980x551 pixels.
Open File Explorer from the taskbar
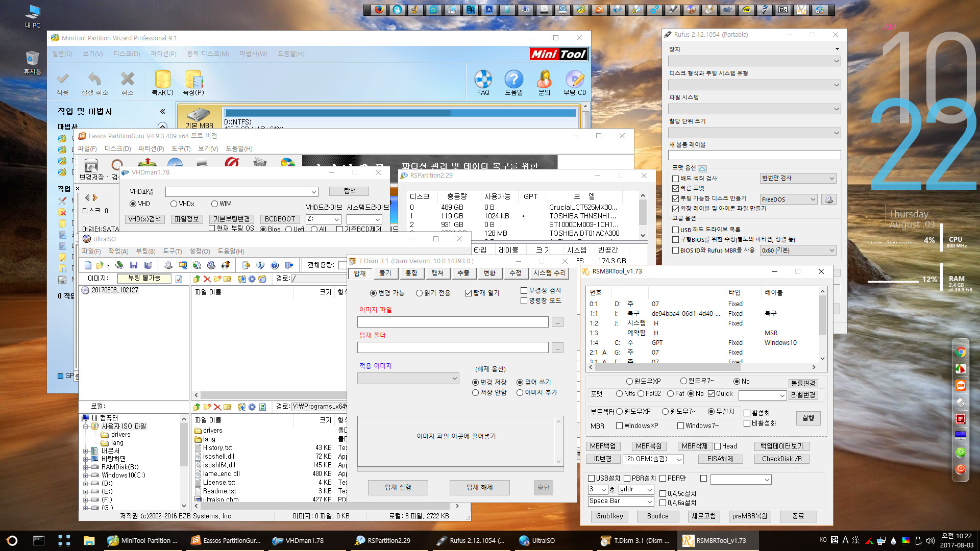click(x=89, y=540)
